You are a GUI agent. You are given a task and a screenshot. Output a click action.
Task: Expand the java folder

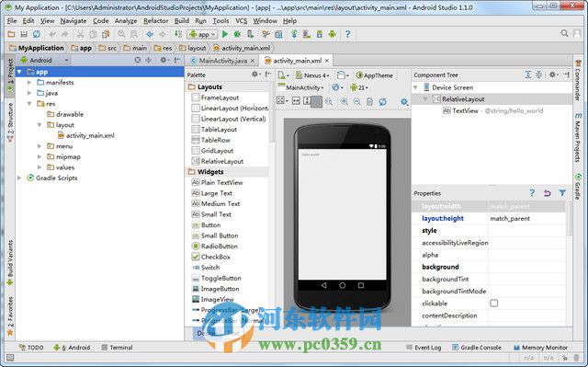[29, 93]
